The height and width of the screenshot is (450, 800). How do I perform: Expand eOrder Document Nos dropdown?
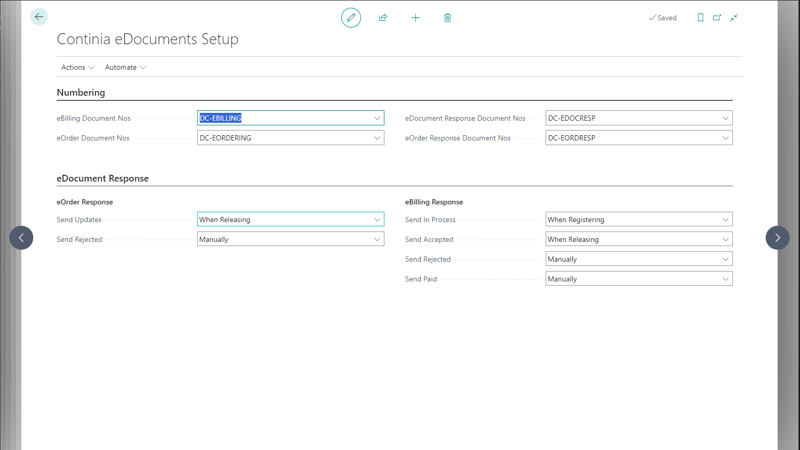click(377, 138)
